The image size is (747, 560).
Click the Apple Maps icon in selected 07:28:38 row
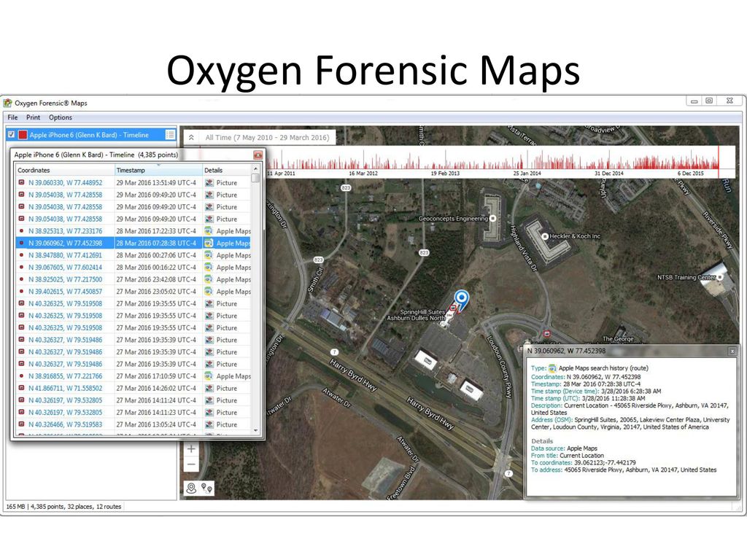[x=209, y=243]
